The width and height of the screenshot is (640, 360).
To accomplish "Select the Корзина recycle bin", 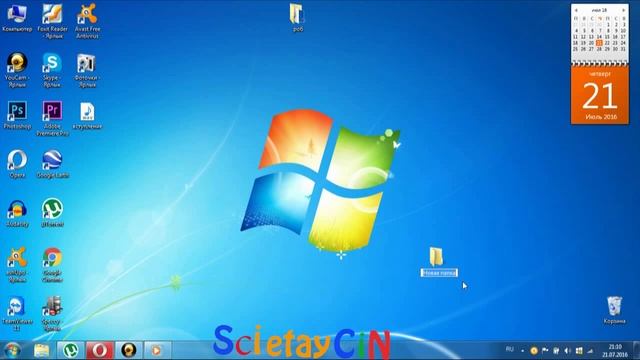I will pos(614,311).
